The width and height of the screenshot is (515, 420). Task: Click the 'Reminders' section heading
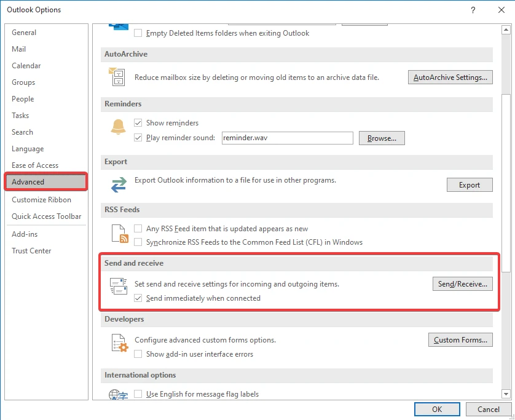coord(123,104)
